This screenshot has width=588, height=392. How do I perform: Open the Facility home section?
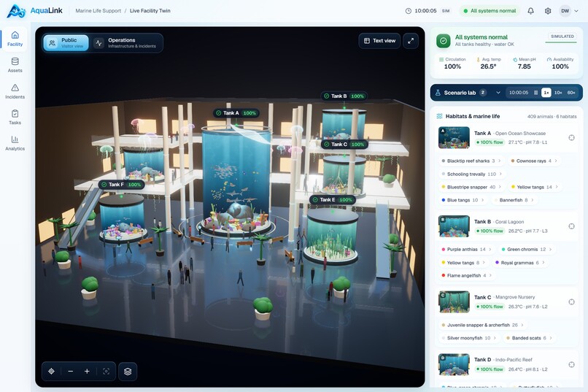click(15, 39)
